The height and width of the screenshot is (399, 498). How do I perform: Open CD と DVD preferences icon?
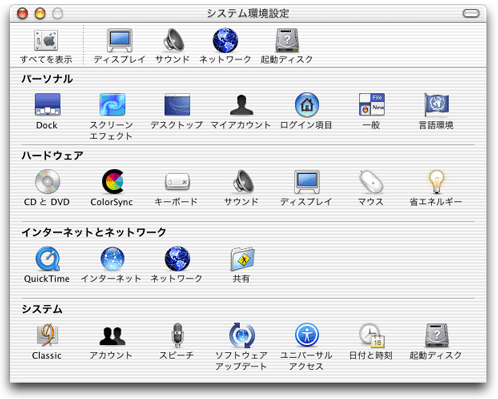(47, 182)
